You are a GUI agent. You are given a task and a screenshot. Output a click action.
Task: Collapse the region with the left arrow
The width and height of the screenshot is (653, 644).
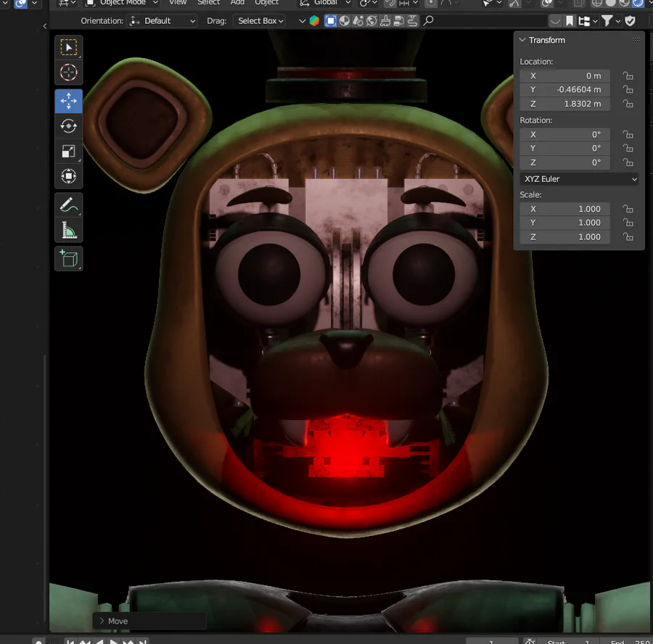[44, 26]
